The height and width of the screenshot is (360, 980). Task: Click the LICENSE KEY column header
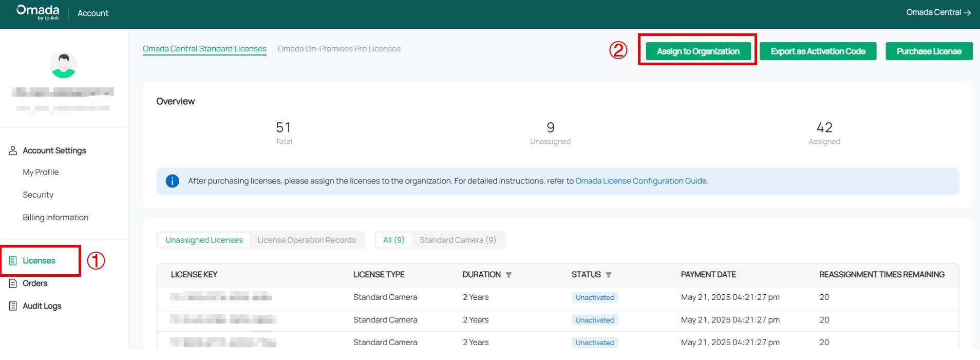(194, 275)
